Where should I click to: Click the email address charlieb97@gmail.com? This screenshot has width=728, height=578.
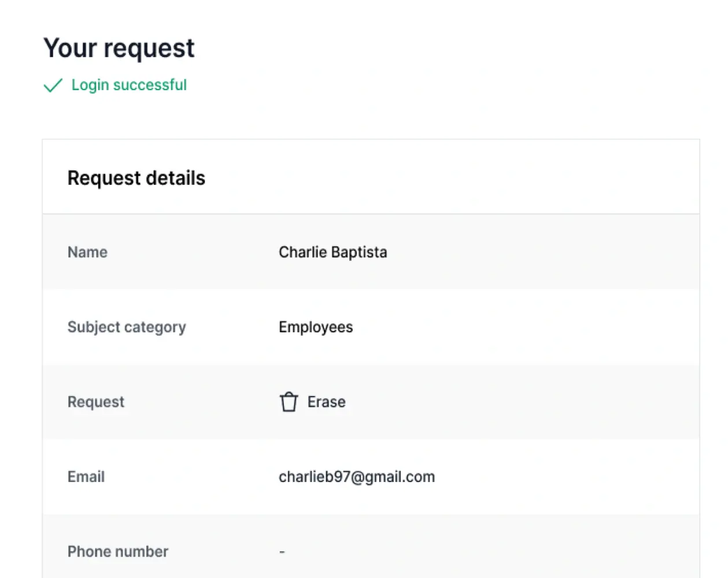point(357,477)
